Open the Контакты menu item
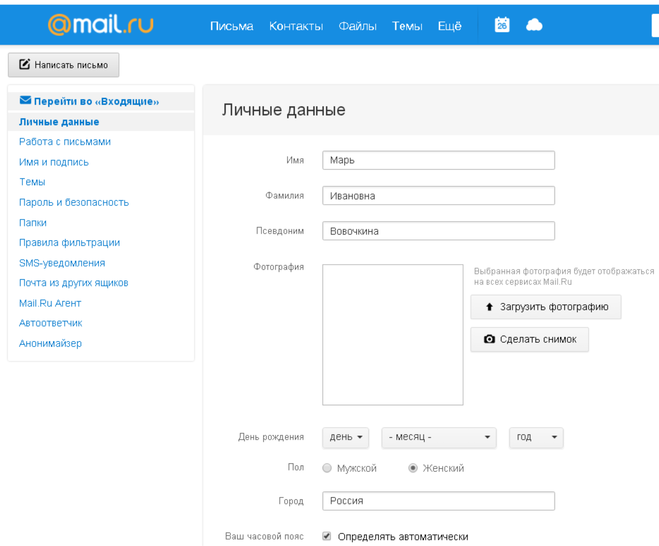The height and width of the screenshot is (546, 659). pyautogui.click(x=296, y=26)
